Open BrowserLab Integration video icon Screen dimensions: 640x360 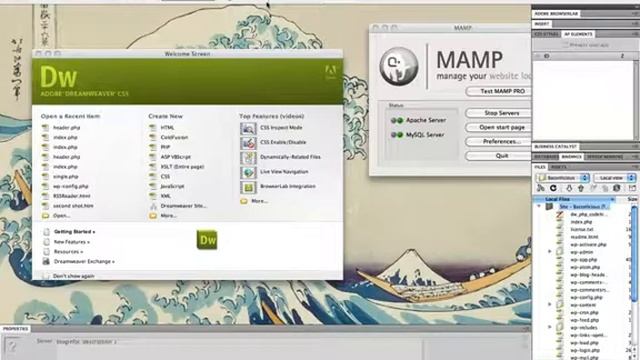248,187
